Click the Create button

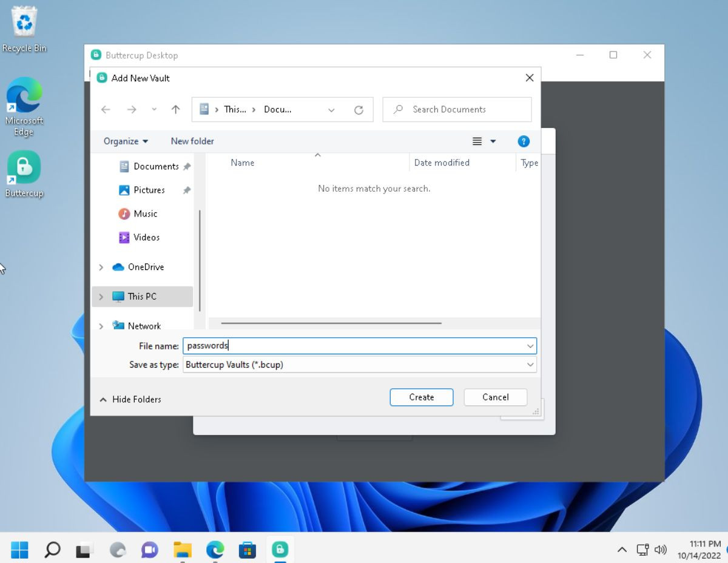click(x=422, y=397)
